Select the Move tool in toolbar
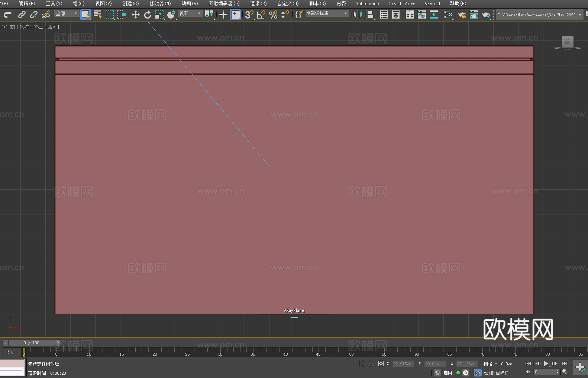The image size is (588, 378). point(135,14)
